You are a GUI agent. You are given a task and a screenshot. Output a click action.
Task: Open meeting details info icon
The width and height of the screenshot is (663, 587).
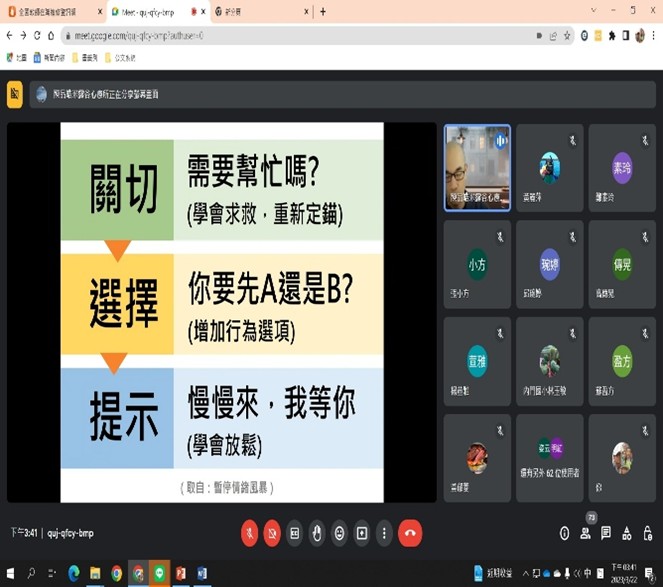pyautogui.click(x=564, y=533)
